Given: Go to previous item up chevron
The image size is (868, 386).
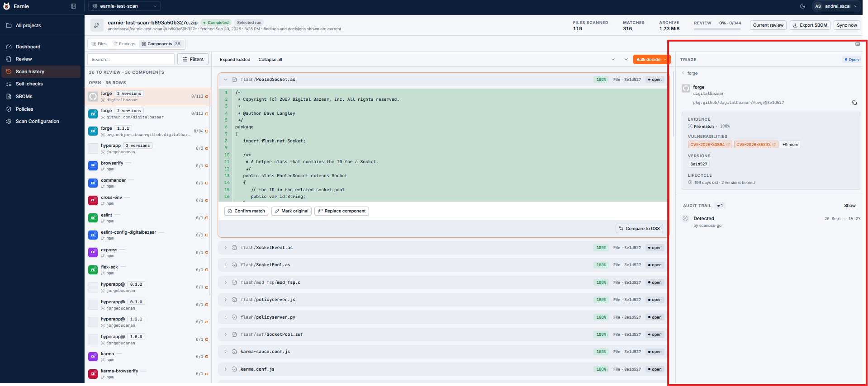Looking at the screenshot, I should [x=613, y=60].
